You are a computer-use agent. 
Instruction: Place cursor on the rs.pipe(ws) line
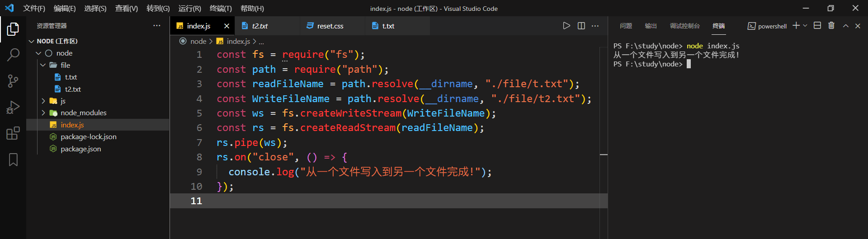point(252,143)
